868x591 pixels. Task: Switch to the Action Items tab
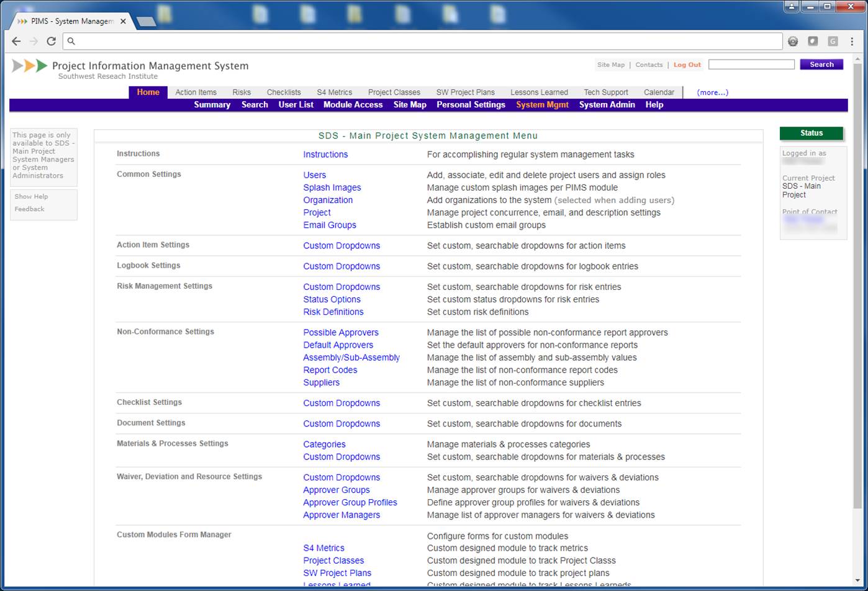pyautogui.click(x=196, y=92)
